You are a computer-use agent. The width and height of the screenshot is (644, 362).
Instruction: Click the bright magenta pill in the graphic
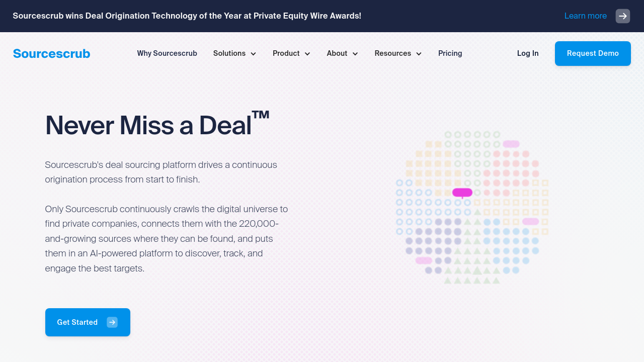[x=462, y=192]
